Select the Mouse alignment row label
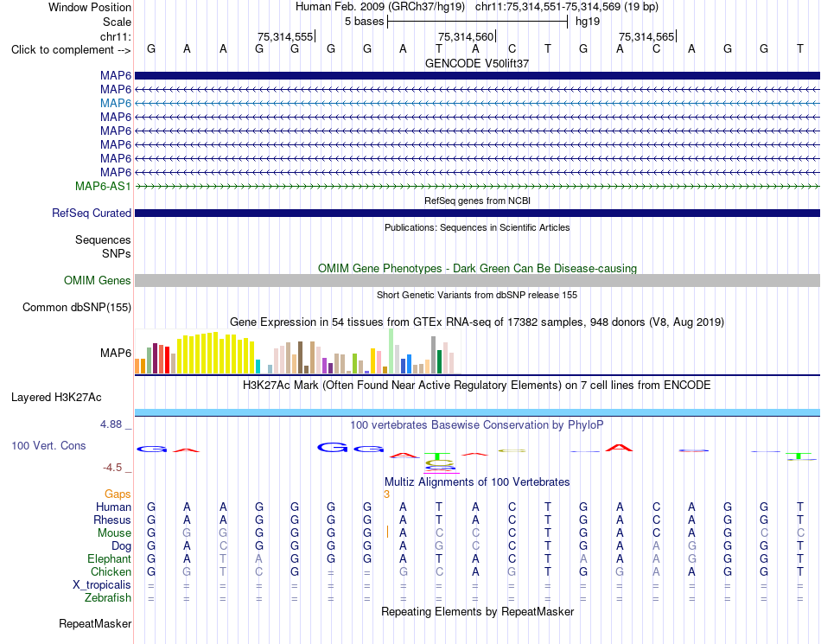 coord(114,533)
